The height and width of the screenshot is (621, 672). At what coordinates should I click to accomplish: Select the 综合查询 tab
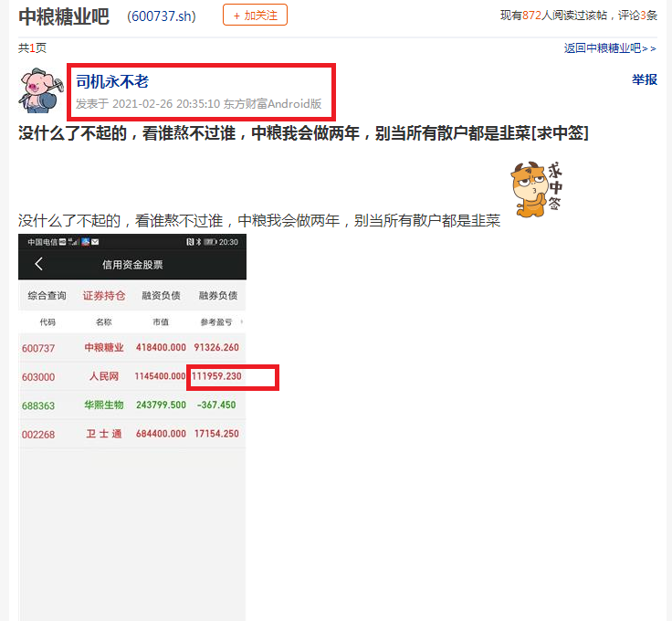point(47,295)
